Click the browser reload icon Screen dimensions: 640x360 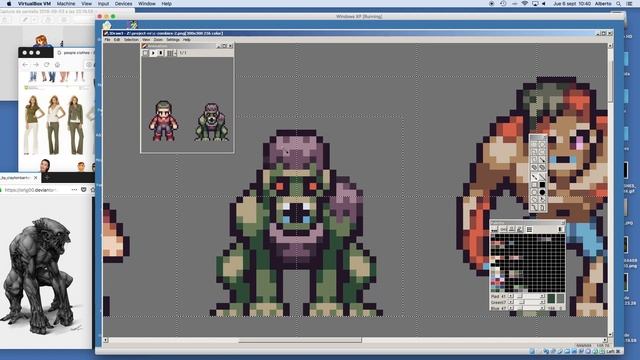(47, 64)
